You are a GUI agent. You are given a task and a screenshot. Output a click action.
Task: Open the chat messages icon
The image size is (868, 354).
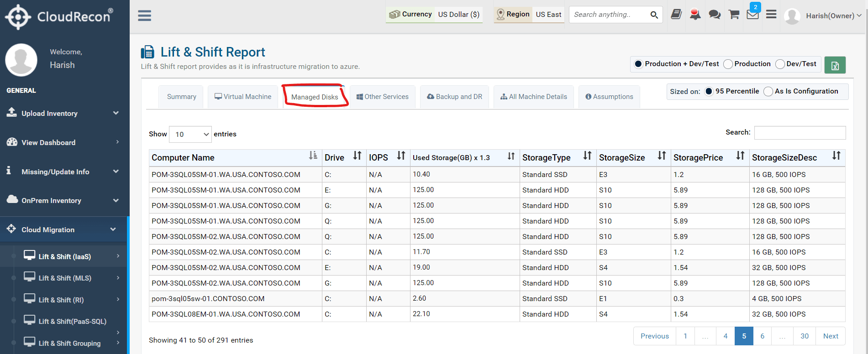point(715,15)
